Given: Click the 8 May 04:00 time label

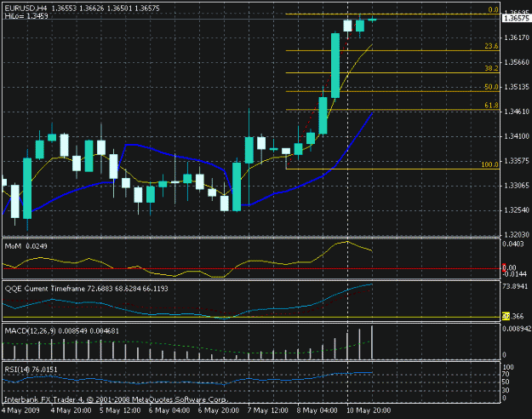Looking at the screenshot, I should tap(317, 410).
